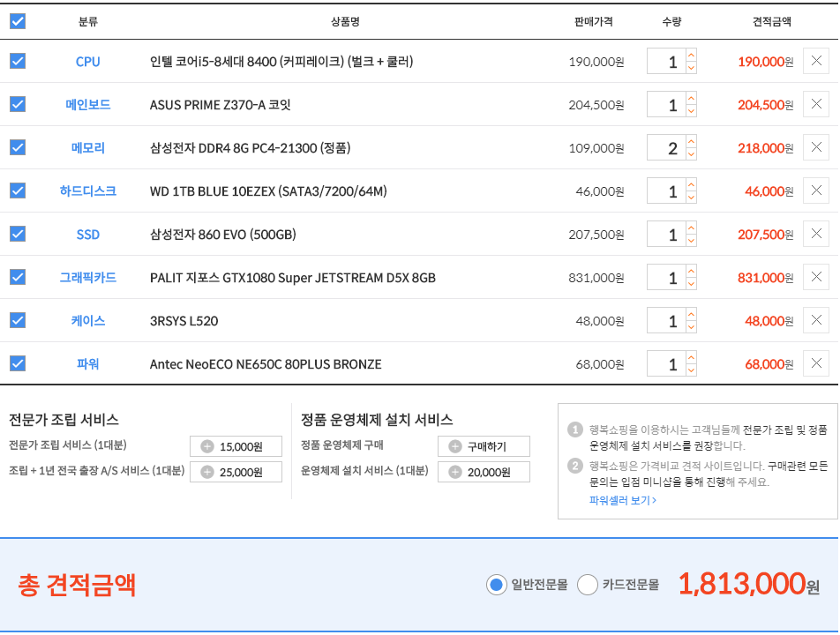The height and width of the screenshot is (635, 840).
Task: Delete the 메인보드 row using the X
Action: point(816,104)
